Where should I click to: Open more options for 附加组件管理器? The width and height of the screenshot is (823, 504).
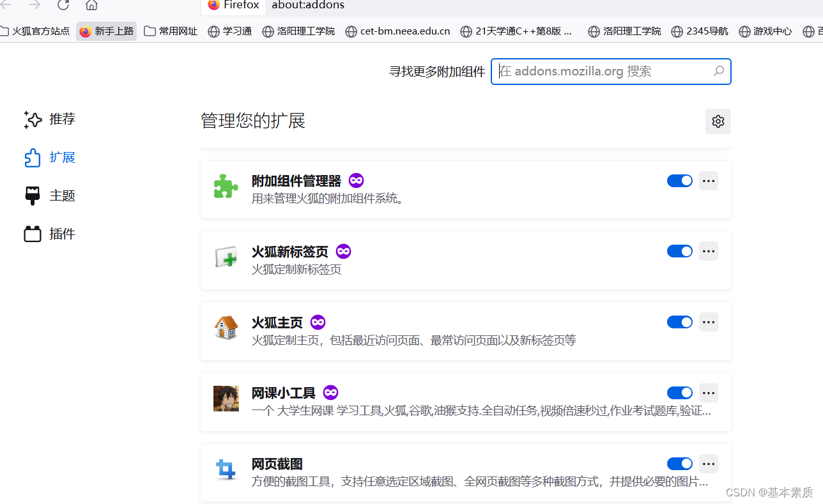pos(709,181)
